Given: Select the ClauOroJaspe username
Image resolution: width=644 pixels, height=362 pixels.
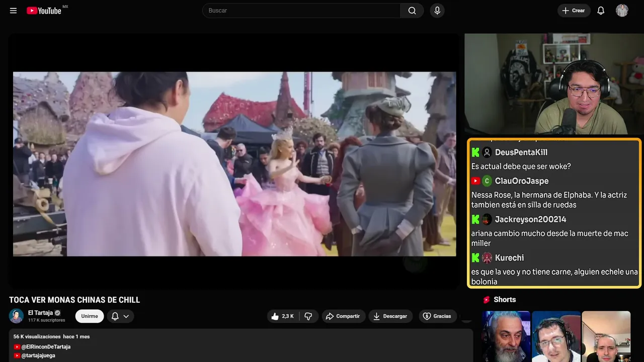Looking at the screenshot, I should click(522, 181).
